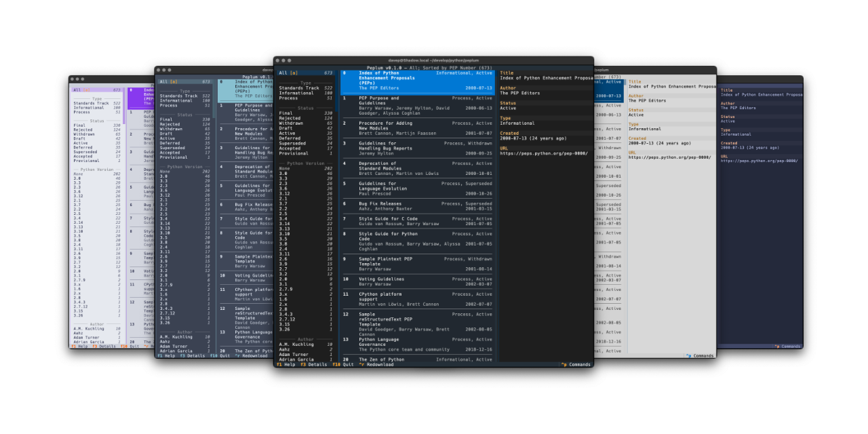The height and width of the screenshot is (434, 868).
Task: Click f10 Quit in front dark window footer
Action: (x=343, y=364)
